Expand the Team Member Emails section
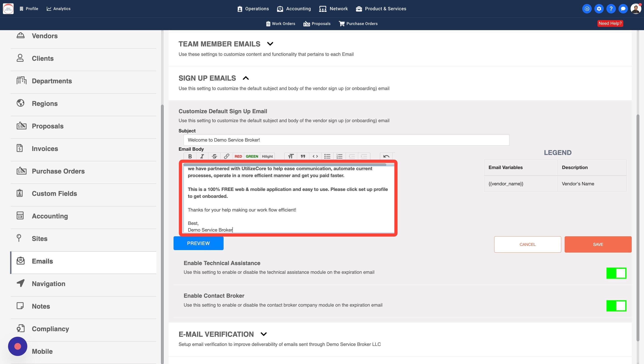This screenshot has width=644, height=364. [270, 44]
